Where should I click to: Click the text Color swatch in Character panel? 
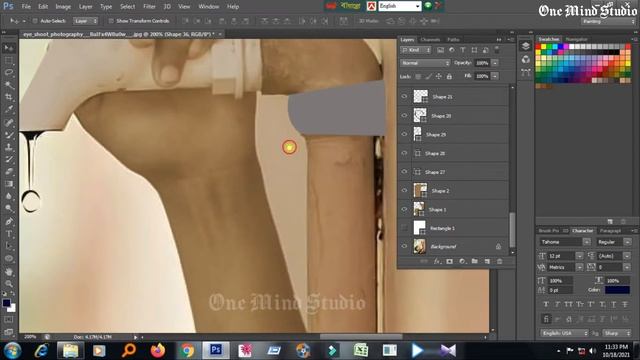[x=617, y=290]
